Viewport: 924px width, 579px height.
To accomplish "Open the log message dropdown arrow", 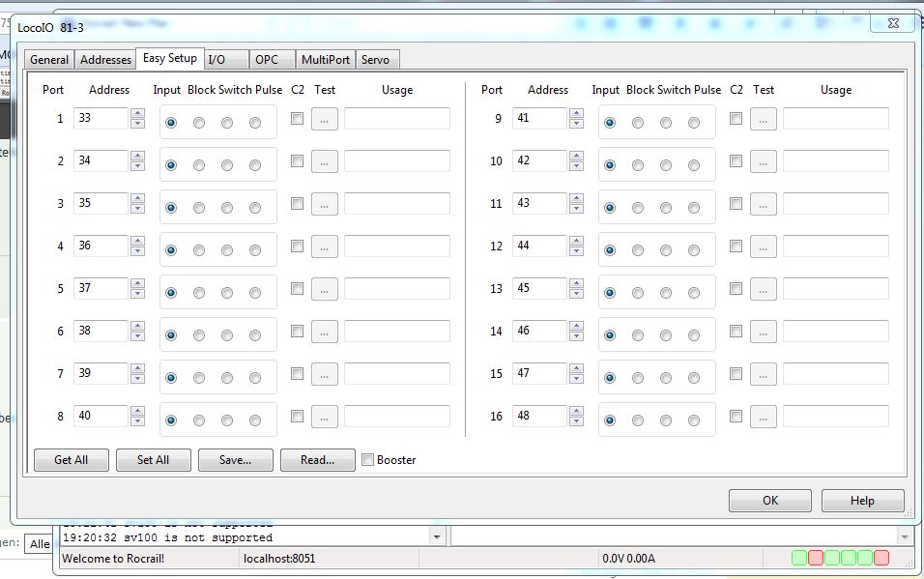I will click(x=436, y=536).
